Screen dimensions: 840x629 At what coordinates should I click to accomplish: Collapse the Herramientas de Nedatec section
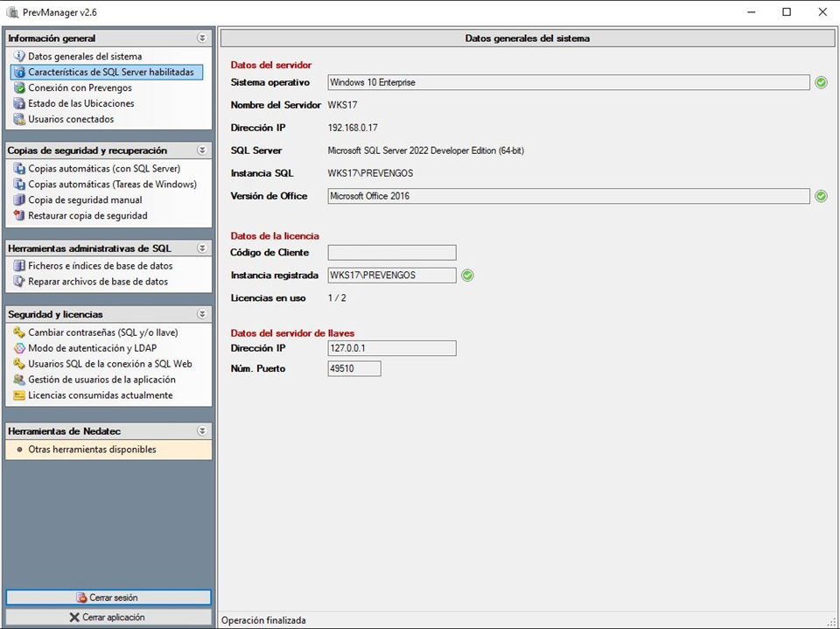(202, 431)
